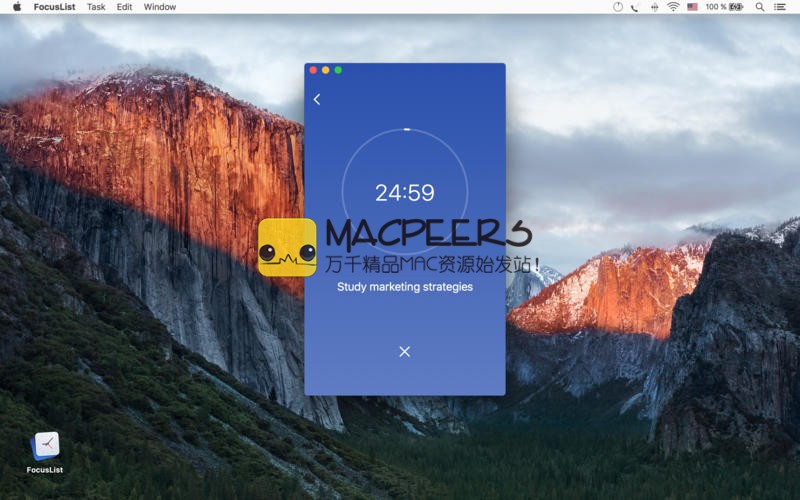Go back using the left chevron arrow
This screenshot has width=800, height=500.
tap(317, 99)
